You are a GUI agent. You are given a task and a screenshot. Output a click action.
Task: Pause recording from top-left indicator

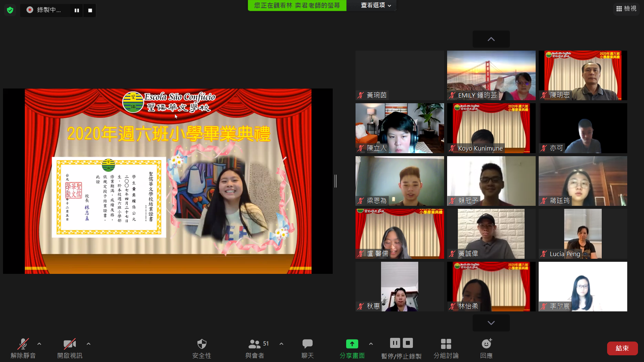point(77,10)
